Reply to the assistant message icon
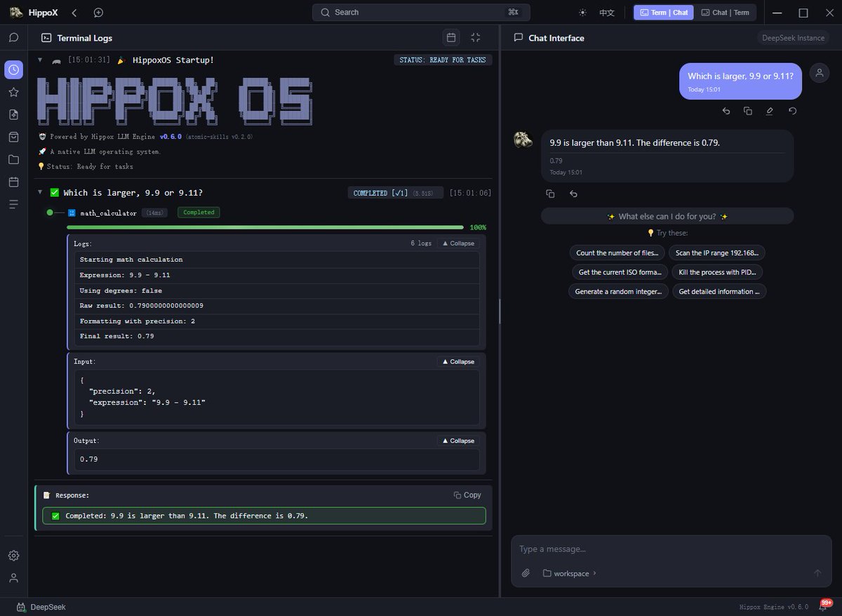Image resolution: width=842 pixels, height=616 pixels. tap(573, 194)
